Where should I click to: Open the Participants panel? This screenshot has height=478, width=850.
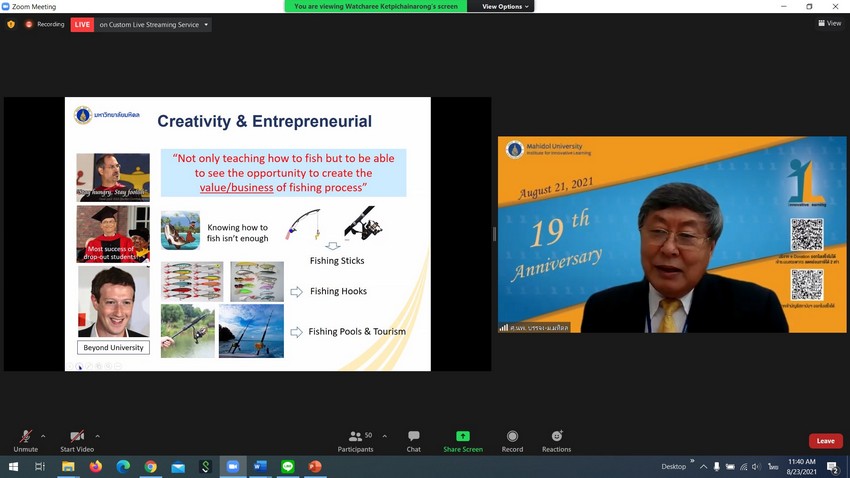tap(355, 440)
